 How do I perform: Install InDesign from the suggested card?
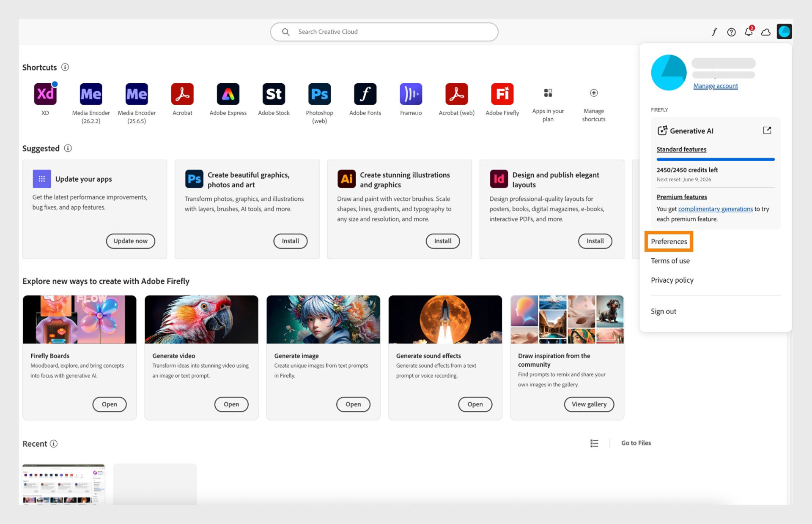coord(595,241)
